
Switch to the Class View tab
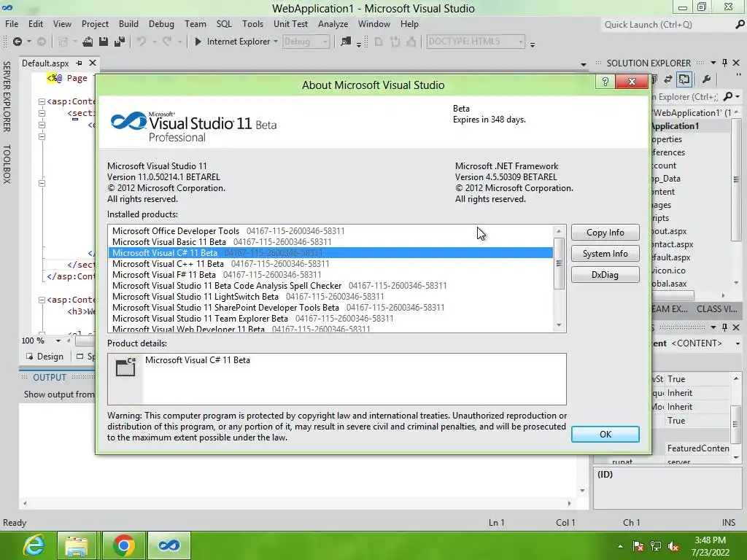(x=716, y=309)
